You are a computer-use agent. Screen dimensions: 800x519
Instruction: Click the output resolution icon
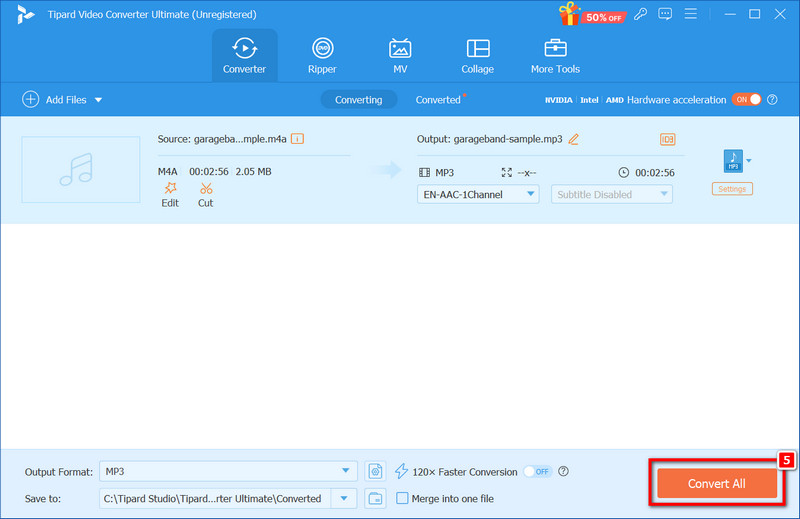tap(507, 172)
